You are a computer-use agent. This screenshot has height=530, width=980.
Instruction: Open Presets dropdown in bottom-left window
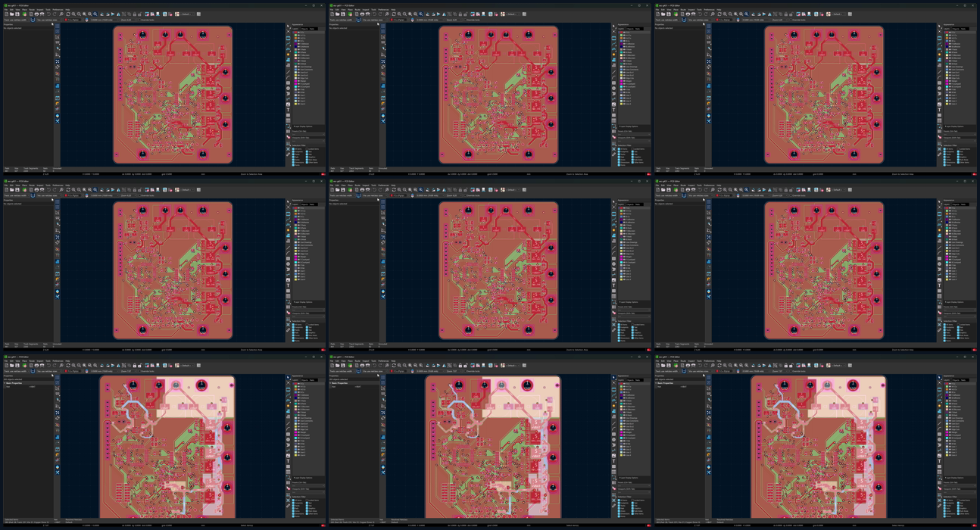(x=308, y=485)
